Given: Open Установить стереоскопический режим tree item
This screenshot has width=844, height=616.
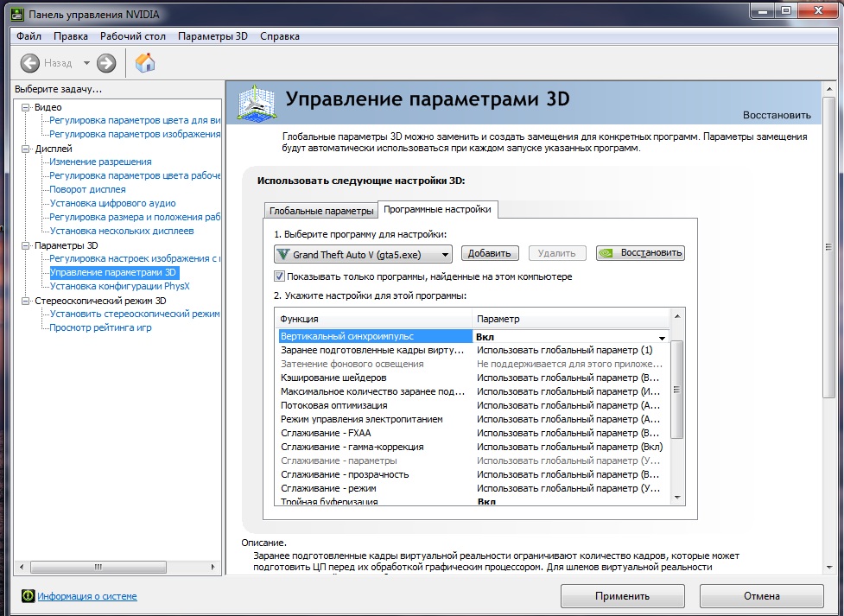Looking at the screenshot, I should pyautogui.click(x=135, y=314).
